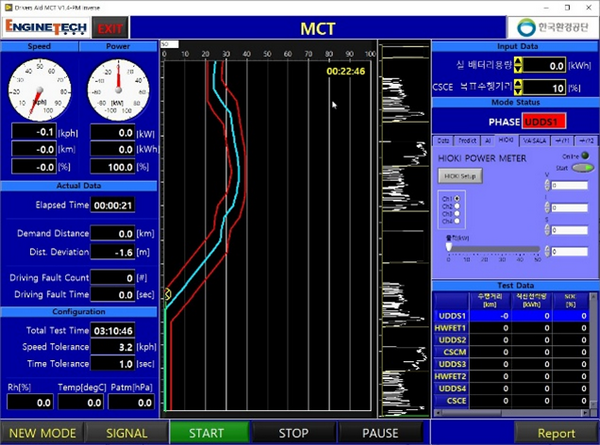Open the second-to-last tab after VAISALA
Viewport: 600px width, 445px height.
point(562,141)
